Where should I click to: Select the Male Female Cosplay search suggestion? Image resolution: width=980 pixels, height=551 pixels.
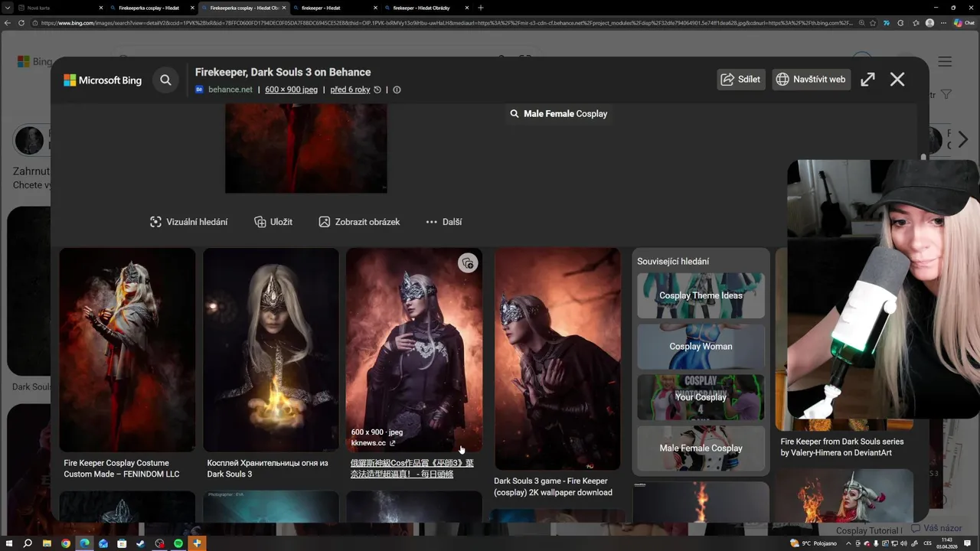559,113
